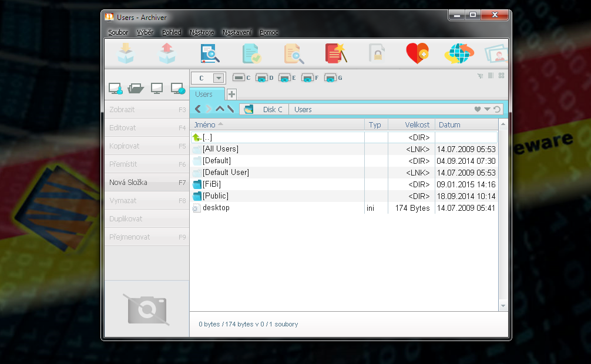The width and height of the screenshot is (591, 364).
Task: Click the document with green checkmark icon
Action: click(251, 53)
